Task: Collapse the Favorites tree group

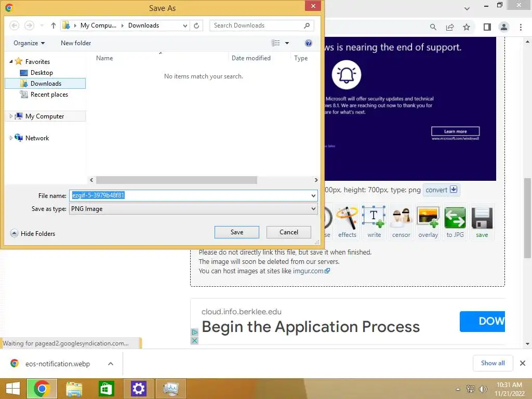Action: click(x=11, y=61)
